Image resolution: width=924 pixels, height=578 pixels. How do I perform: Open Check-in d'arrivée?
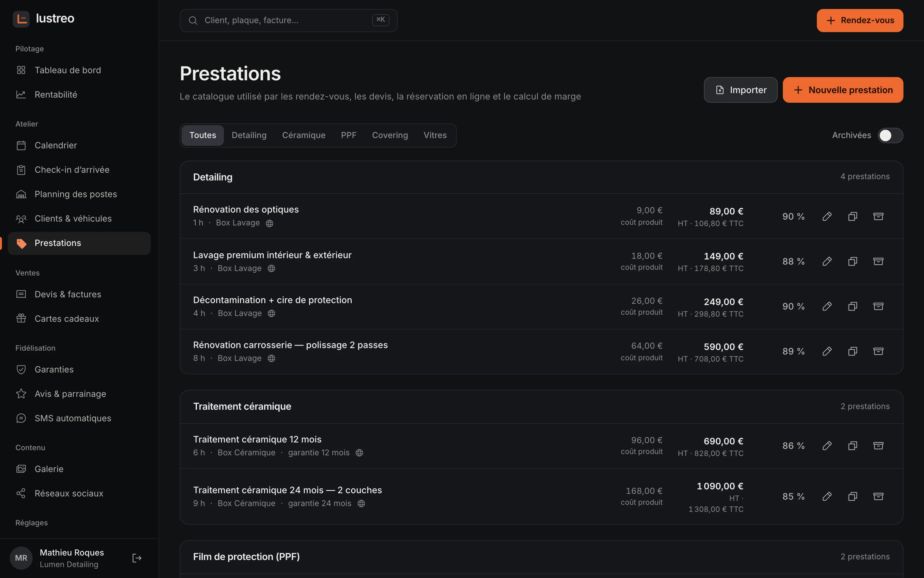click(79, 170)
